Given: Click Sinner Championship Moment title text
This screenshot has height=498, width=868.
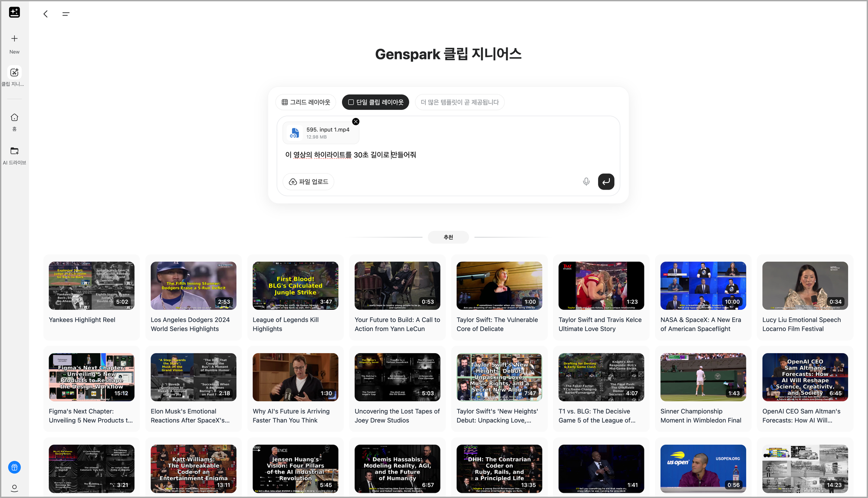Looking at the screenshot, I should click(x=701, y=416).
